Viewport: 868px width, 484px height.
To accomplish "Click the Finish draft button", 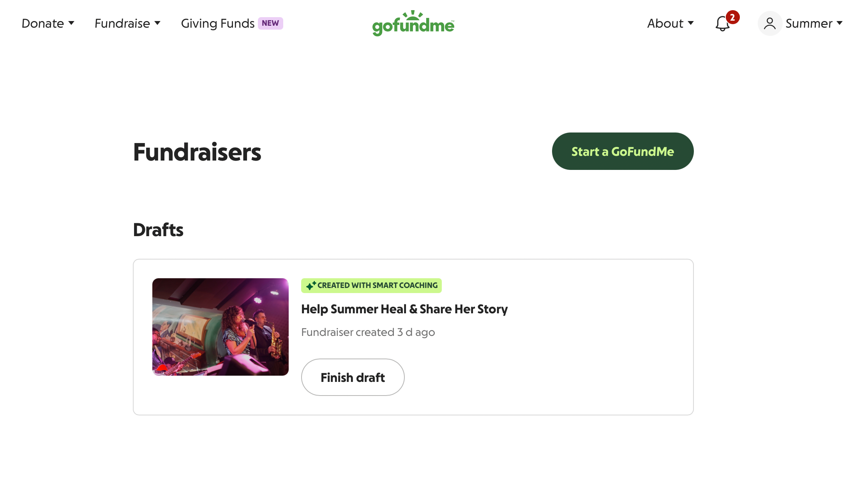I will coord(353,377).
